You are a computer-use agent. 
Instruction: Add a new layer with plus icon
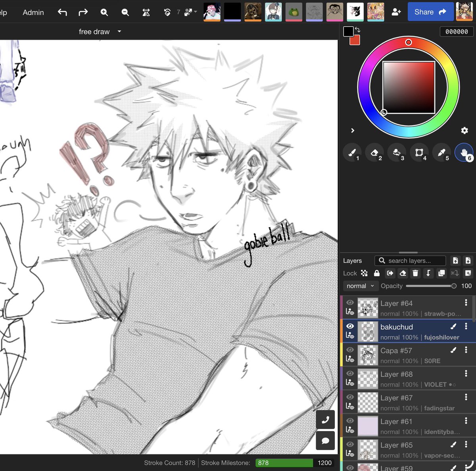(468, 273)
